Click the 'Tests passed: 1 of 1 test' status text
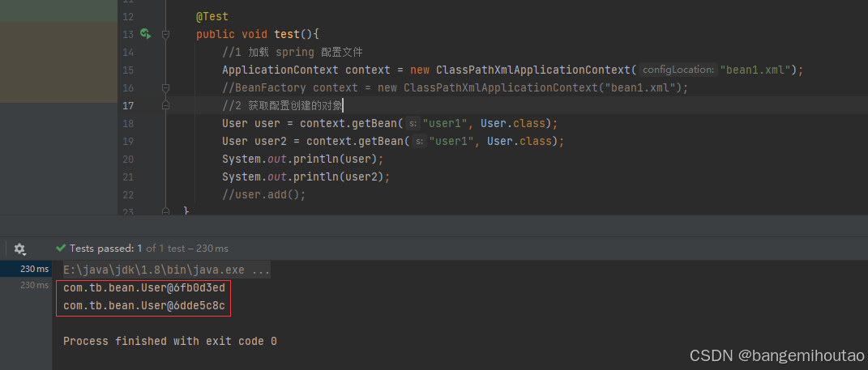The image size is (868, 370). tap(127, 249)
